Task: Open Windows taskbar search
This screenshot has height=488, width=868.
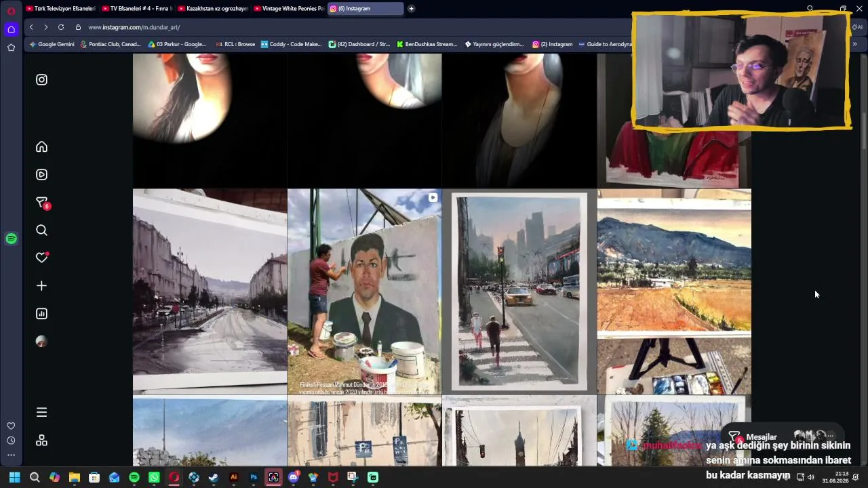Action: click(x=35, y=477)
